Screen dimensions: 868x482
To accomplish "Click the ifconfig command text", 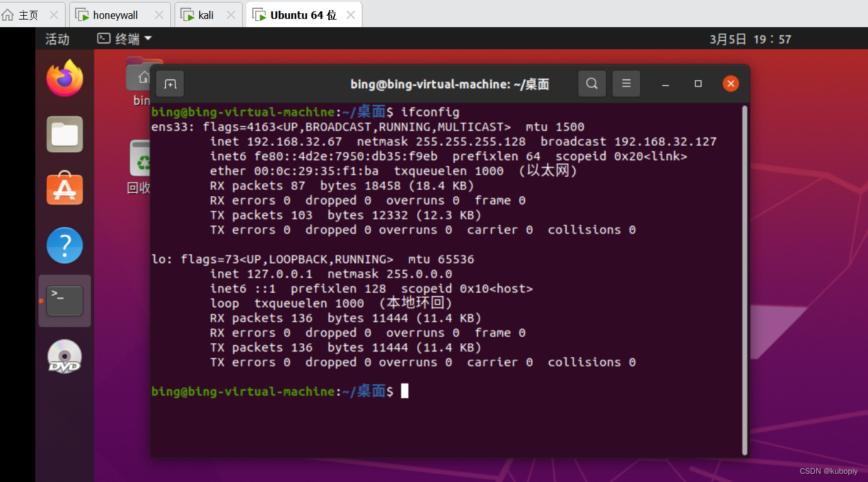I will point(430,112).
